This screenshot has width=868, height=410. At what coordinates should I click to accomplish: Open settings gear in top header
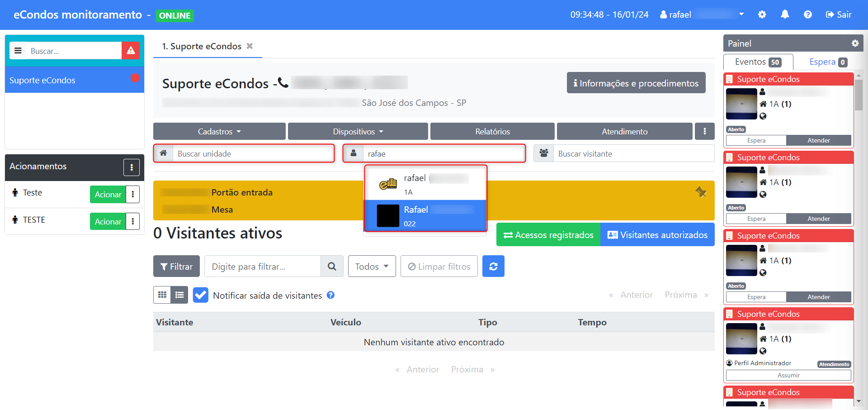[x=762, y=14]
